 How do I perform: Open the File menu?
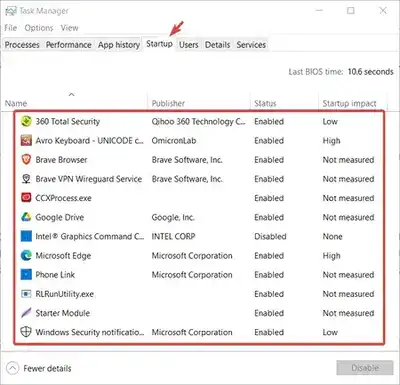tap(11, 28)
